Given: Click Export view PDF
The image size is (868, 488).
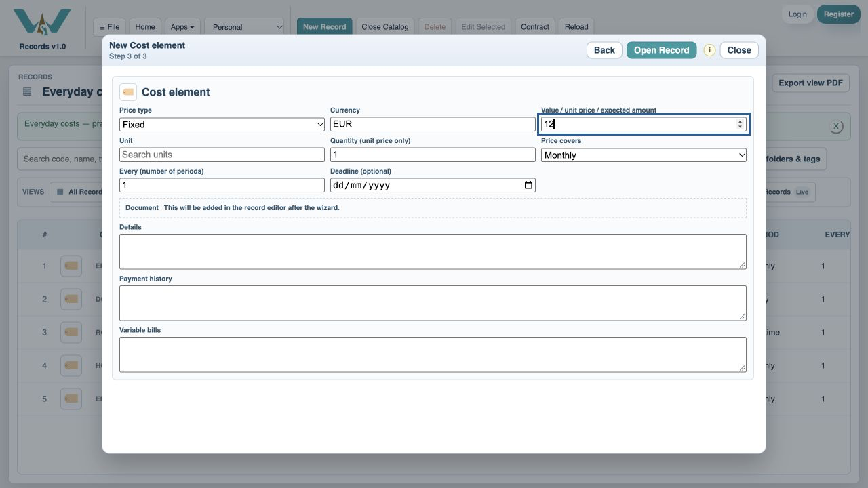Looking at the screenshot, I should pos(810,83).
